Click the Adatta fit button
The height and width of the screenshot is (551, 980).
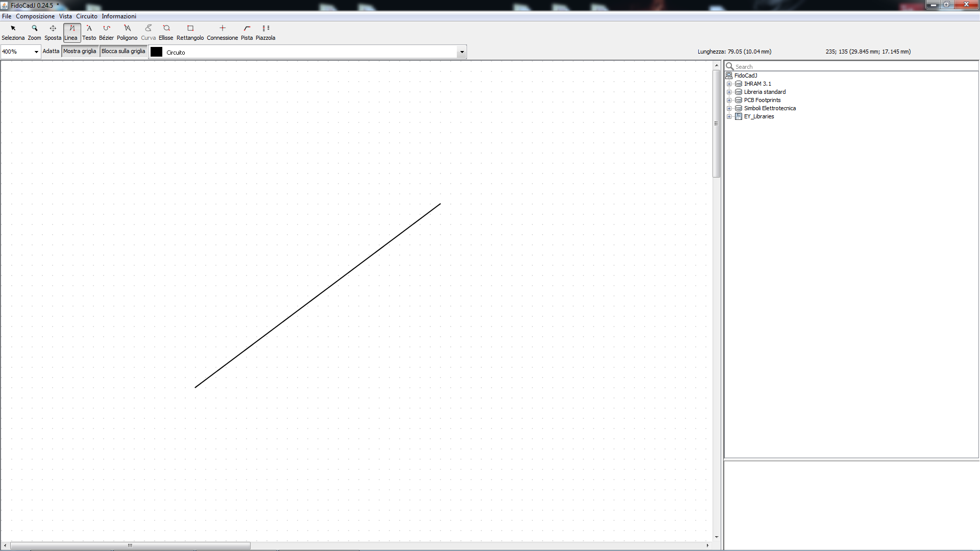click(x=51, y=51)
